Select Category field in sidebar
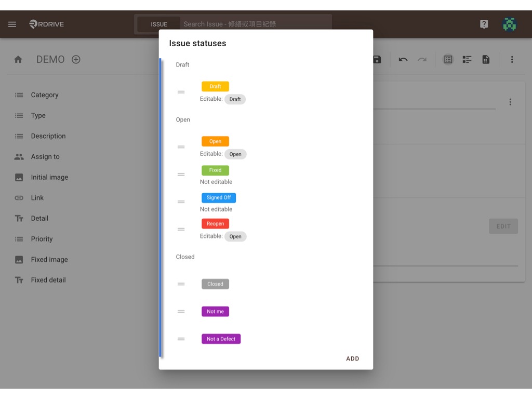The image size is (532, 399). pyautogui.click(x=45, y=95)
